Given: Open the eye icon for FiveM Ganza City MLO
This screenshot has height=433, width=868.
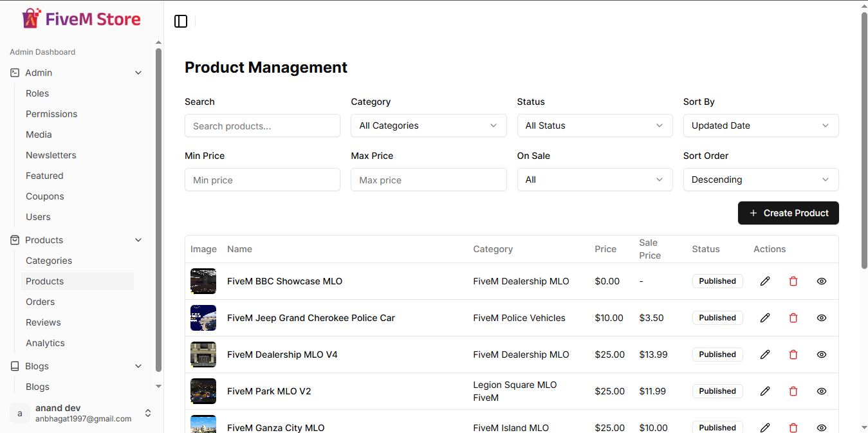Looking at the screenshot, I should coord(821,427).
